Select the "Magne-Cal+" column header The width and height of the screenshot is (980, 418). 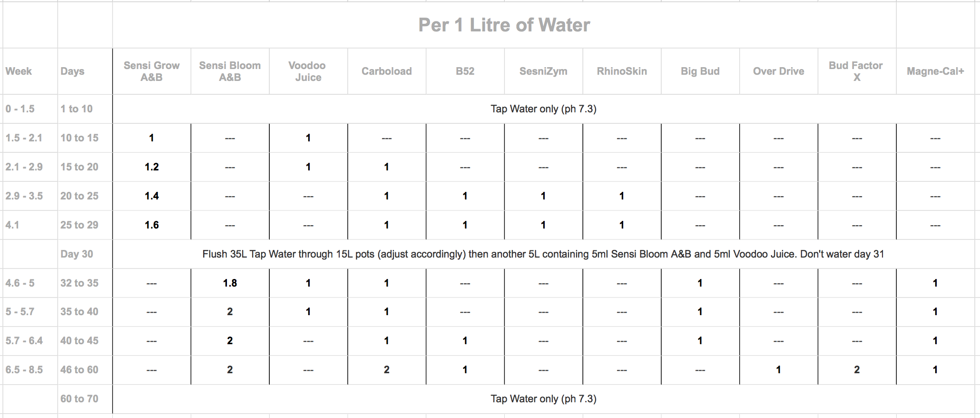click(935, 71)
